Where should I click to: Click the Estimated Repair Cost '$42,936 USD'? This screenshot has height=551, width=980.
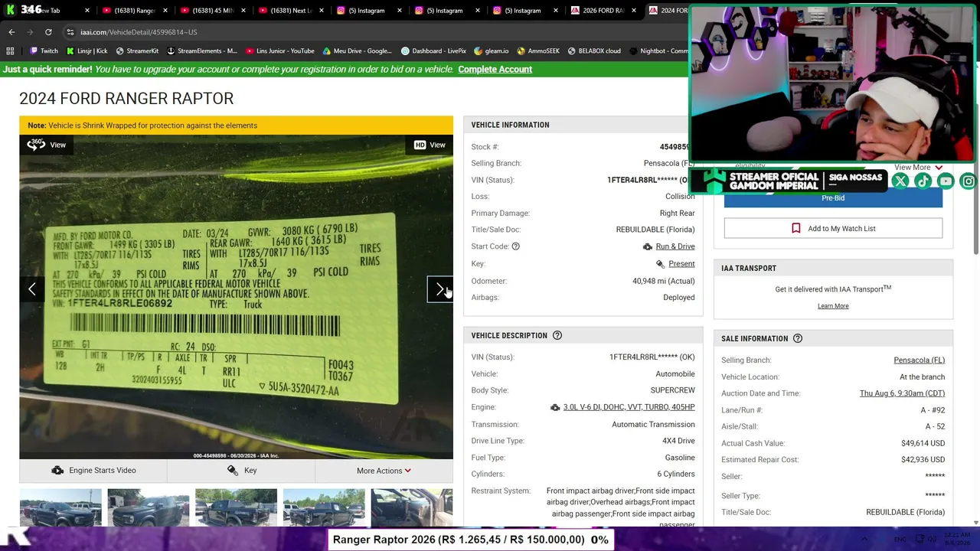[x=923, y=460]
